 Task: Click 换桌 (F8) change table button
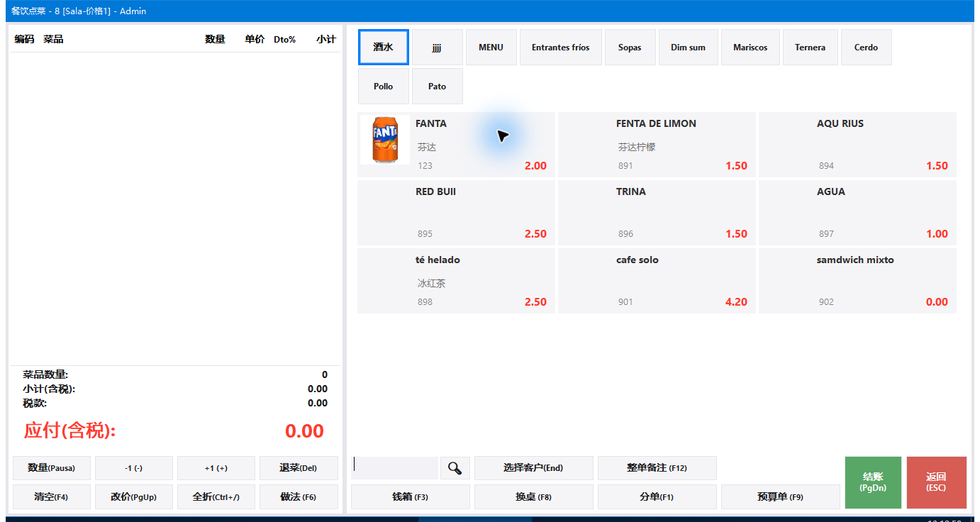click(x=533, y=497)
